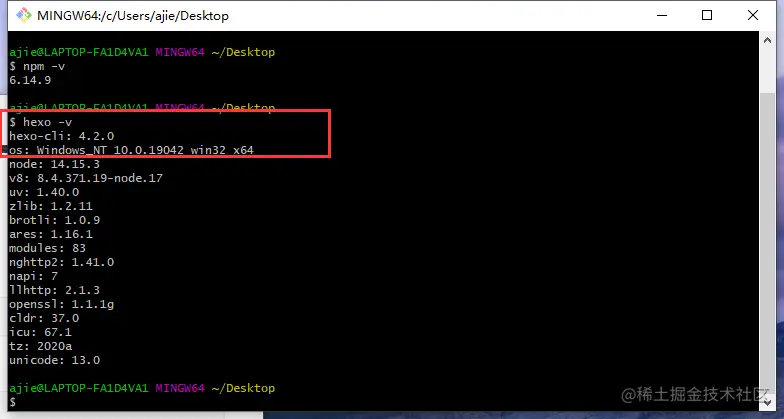
Task: Click the 'os: Windows_NT 10.0.19042' line
Action: coord(131,150)
